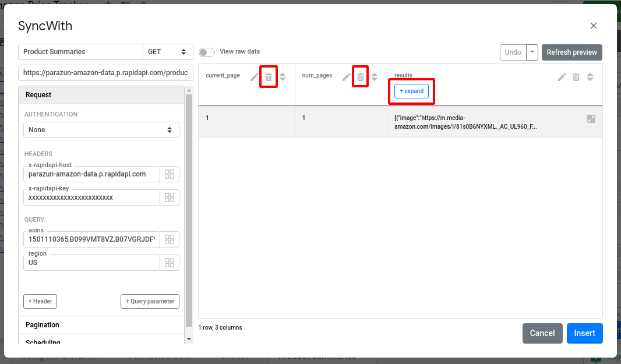Click the API URL input field
Viewport: 621px width, 364px height.
[105, 73]
